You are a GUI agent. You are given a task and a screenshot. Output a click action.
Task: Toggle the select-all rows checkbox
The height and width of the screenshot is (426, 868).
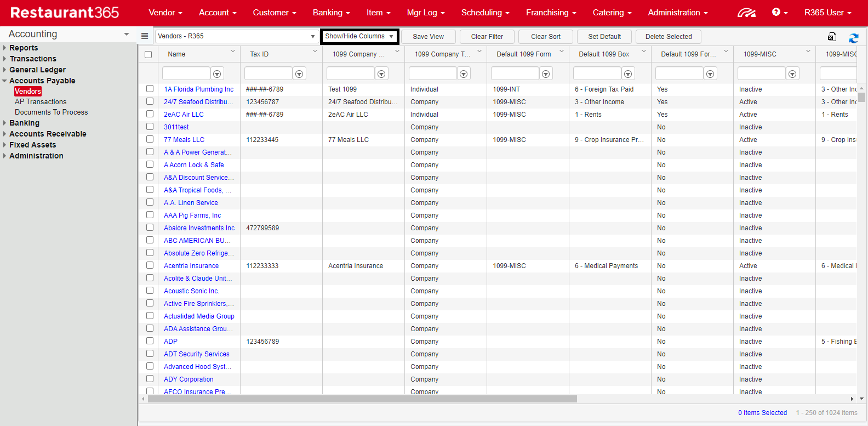click(148, 54)
